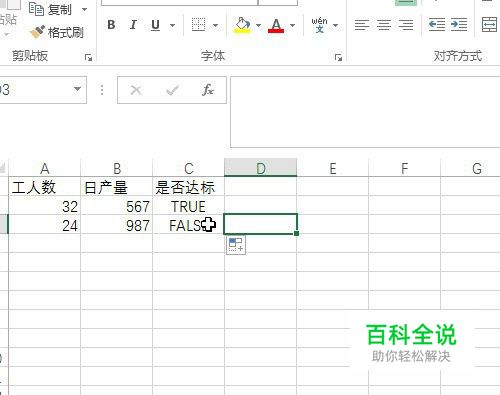Center align text
The image size is (500, 395).
[x=384, y=25]
